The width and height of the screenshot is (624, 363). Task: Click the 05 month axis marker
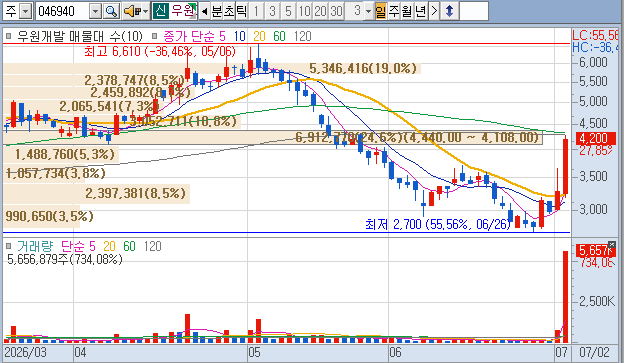click(x=254, y=353)
